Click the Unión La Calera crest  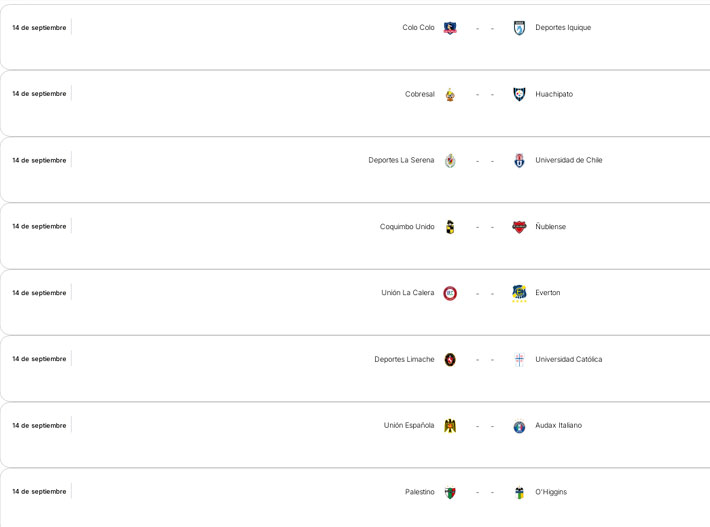tap(450, 293)
